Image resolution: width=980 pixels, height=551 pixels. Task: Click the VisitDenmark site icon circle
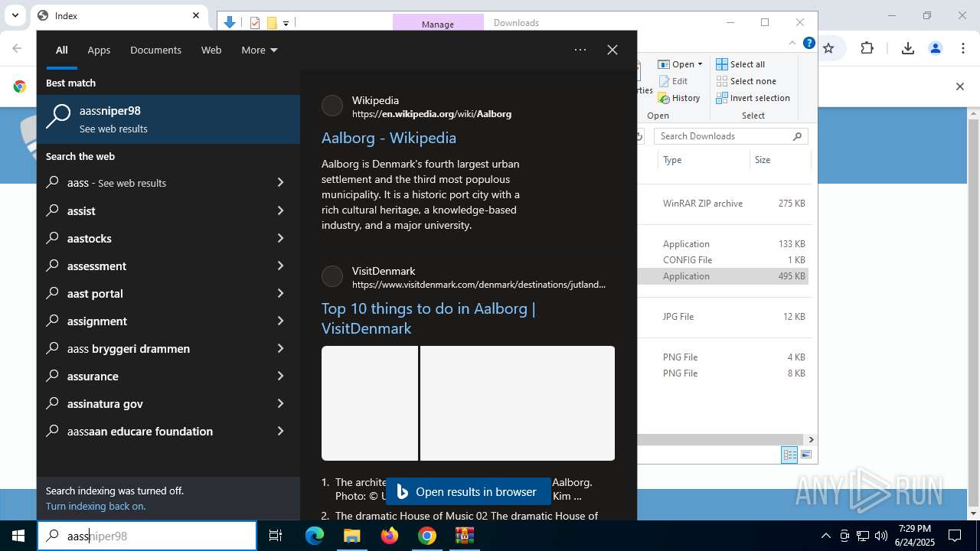coord(332,277)
